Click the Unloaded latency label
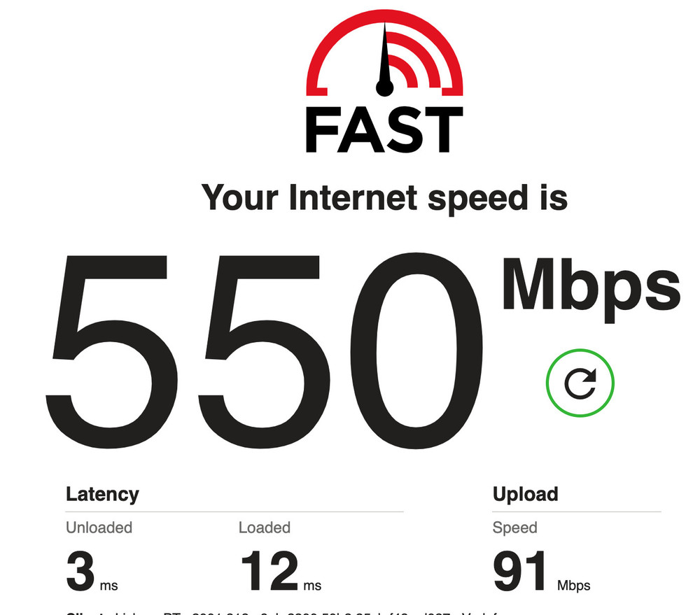This screenshot has width=700, height=615. (99, 528)
